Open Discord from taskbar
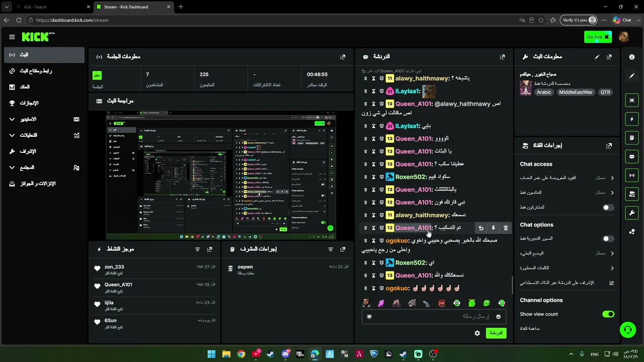Viewport: 644px width, 362px height. 285,354
